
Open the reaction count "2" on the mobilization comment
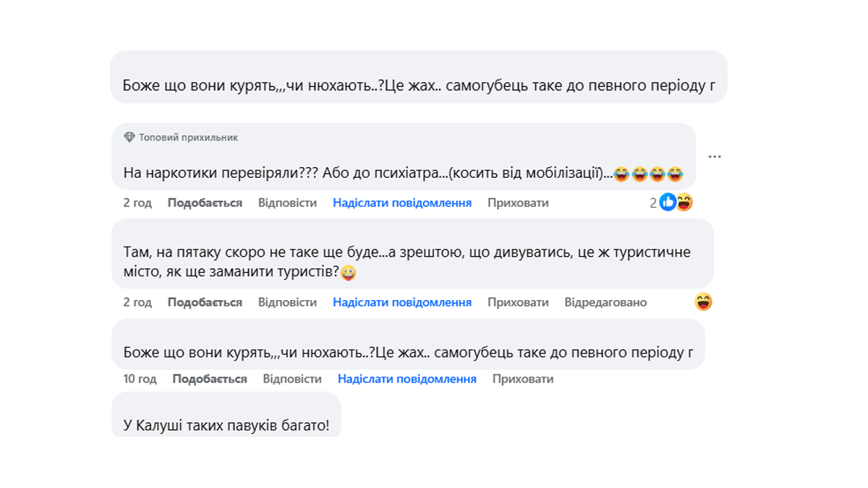tap(653, 203)
